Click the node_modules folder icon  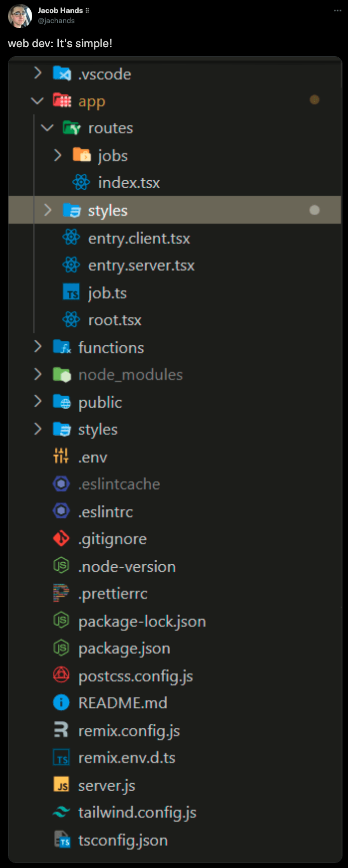pos(62,375)
